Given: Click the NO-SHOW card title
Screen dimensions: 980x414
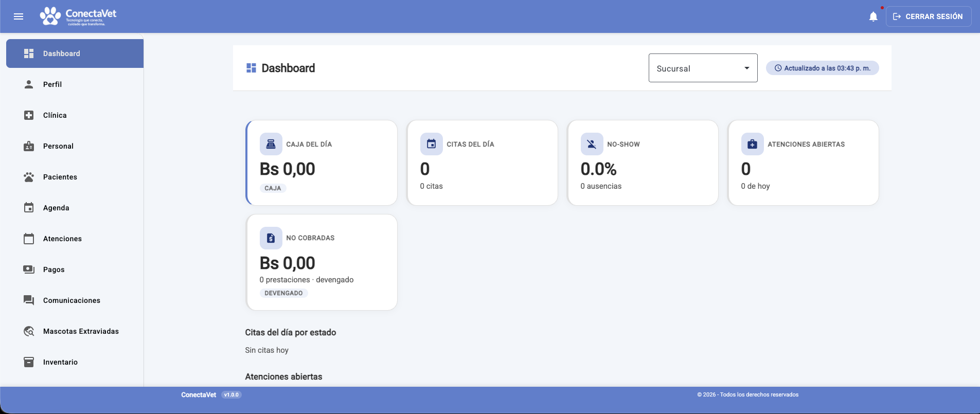Looking at the screenshot, I should (x=623, y=145).
